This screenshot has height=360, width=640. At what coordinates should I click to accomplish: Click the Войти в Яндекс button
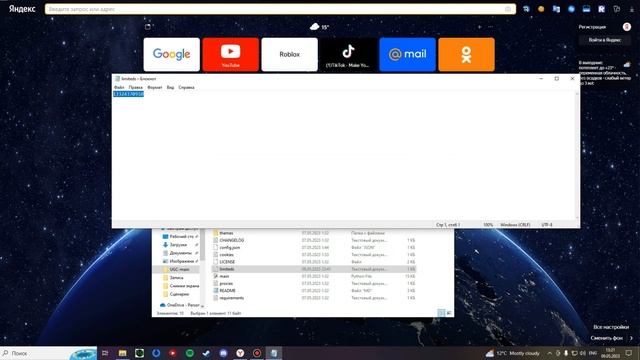tap(604, 40)
